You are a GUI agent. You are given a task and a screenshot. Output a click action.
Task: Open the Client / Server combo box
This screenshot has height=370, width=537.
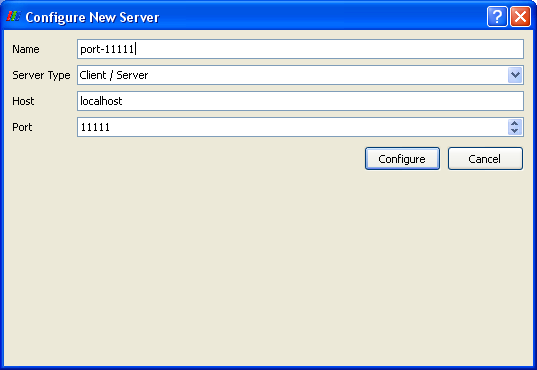point(300,75)
